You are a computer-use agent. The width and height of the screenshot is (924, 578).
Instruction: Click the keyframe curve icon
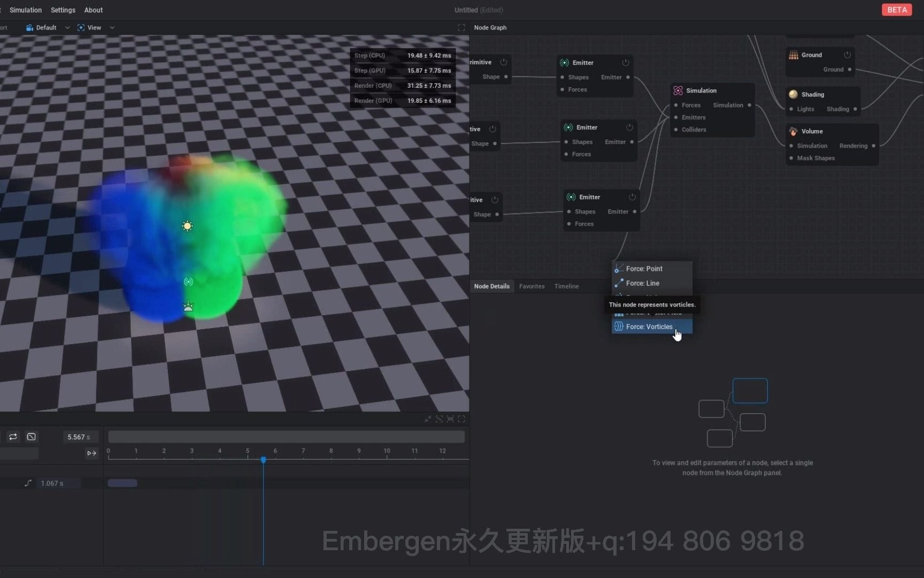tap(28, 483)
